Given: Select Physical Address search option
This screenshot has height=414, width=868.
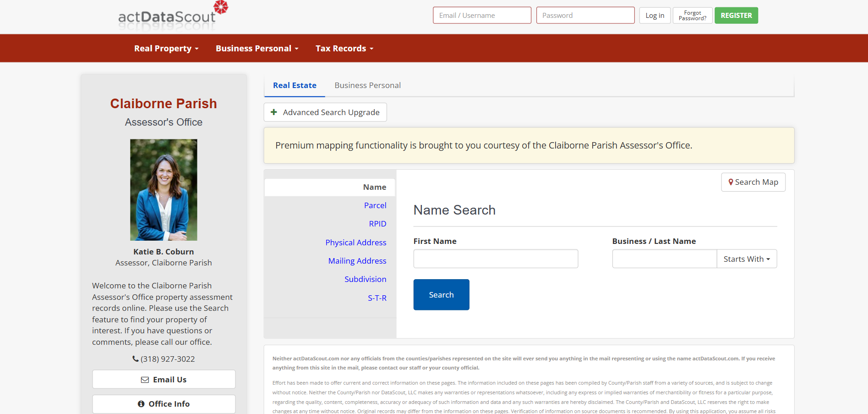Looking at the screenshot, I should click(355, 243).
